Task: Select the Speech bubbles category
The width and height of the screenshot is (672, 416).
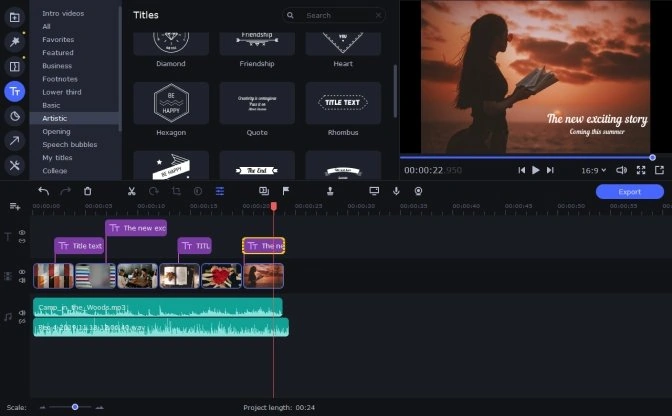Action: [69, 144]
